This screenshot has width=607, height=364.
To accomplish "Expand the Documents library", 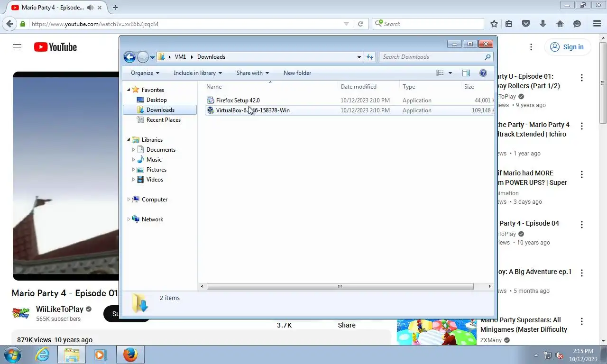I will [x=133, y=150].
